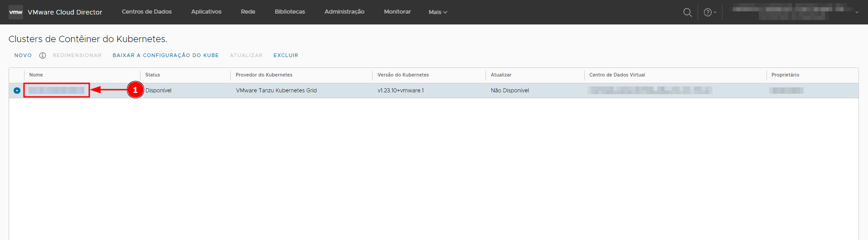Sort by Provedor do Kubernetes column
This screenshot has width=868, height=240.
pos(264,75)
